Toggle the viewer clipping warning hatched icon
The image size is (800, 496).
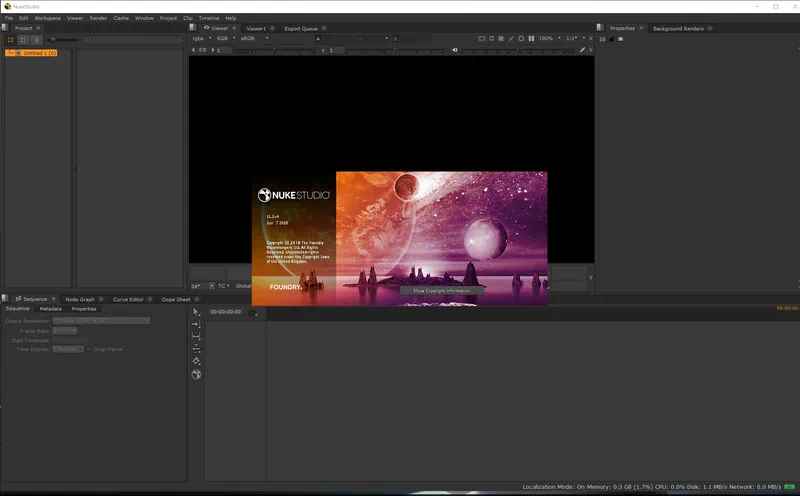click(501, 38)
